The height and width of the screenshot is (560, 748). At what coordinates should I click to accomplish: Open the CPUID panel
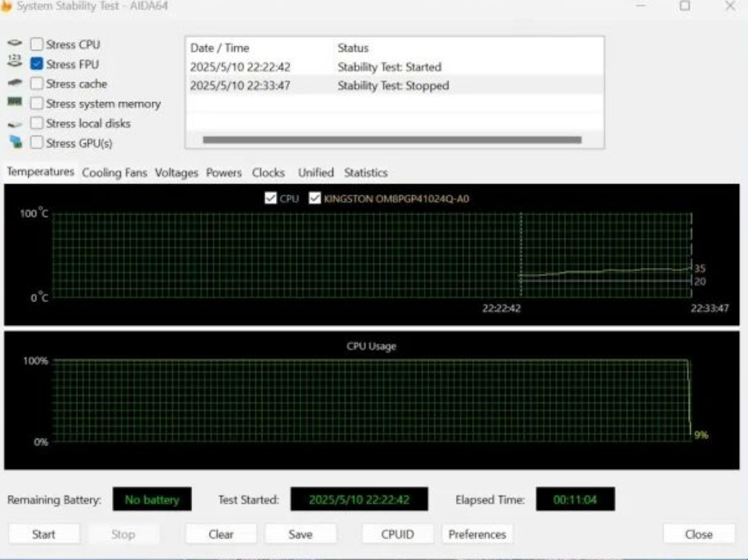click(x=397, y=535)
